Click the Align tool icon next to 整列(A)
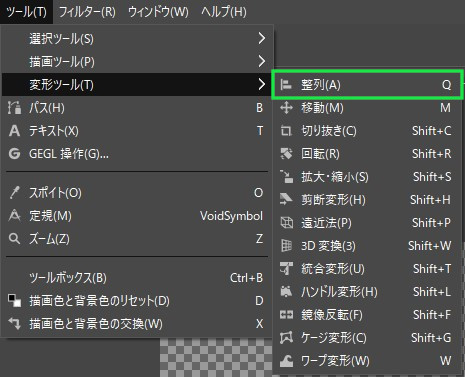This screenshot has width=465, height=377. (286, 85)
